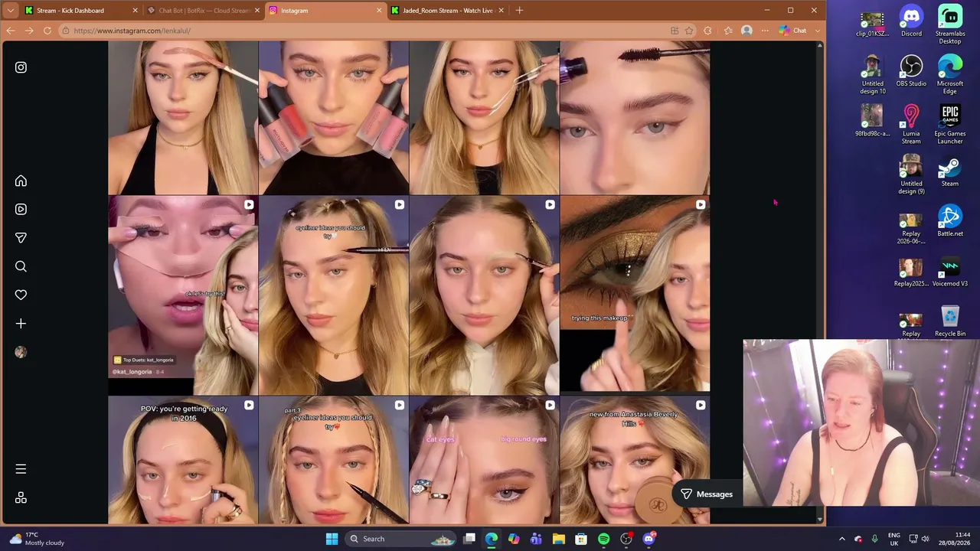
Task: Click the floating Messages button
Action: (707, 494)
